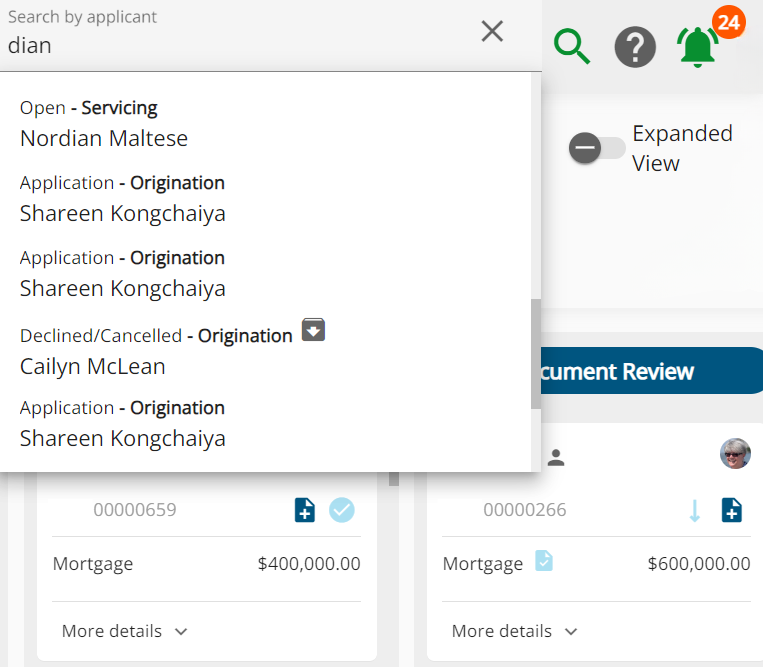This screenshot has width=763, height=667.
Task: Toggle the Expanded View switch
Action: tap(597, 147)
